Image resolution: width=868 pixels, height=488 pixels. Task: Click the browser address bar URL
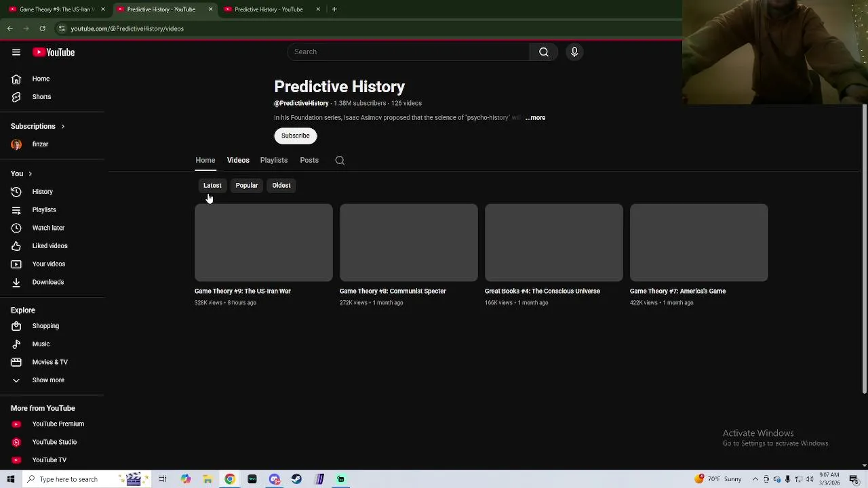coord(127,28)
